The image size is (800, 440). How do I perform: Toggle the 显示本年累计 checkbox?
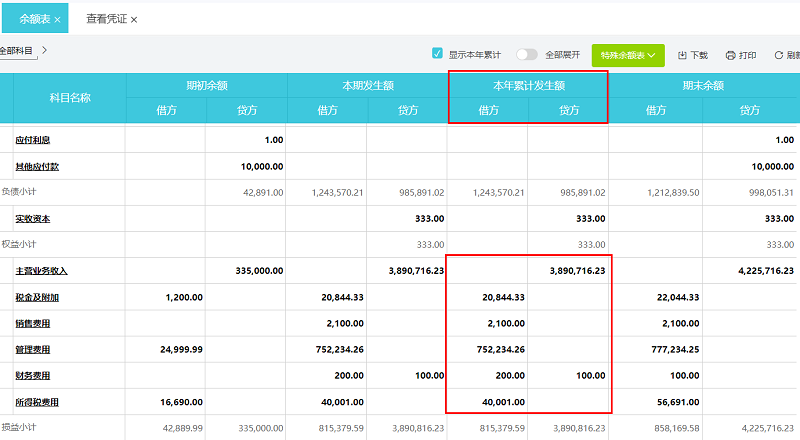[x=437, y=54]
